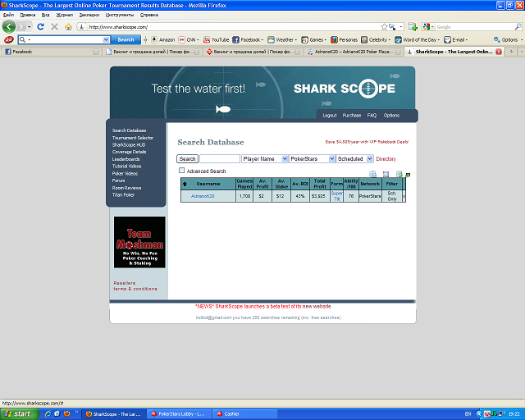Open the E-mail toolbar button
Screen dimensions: 525x420
[x=456, y=40]
